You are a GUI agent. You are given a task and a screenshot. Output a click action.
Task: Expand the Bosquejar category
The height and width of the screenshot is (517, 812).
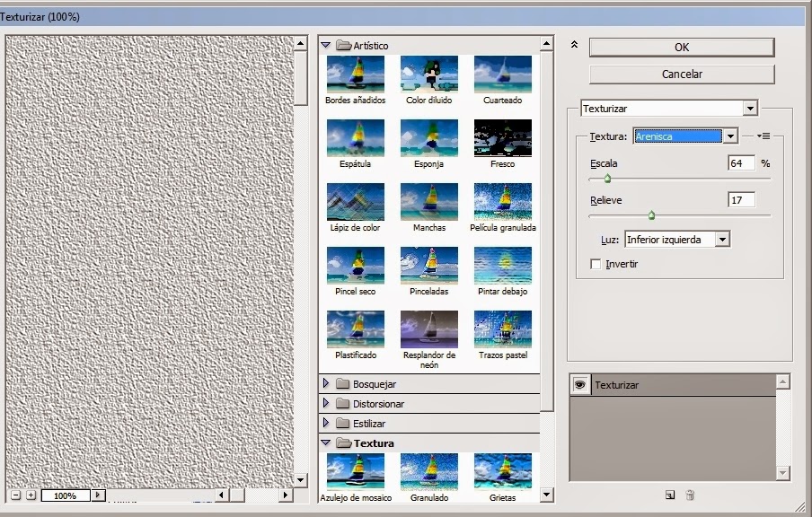pos(326,384)
